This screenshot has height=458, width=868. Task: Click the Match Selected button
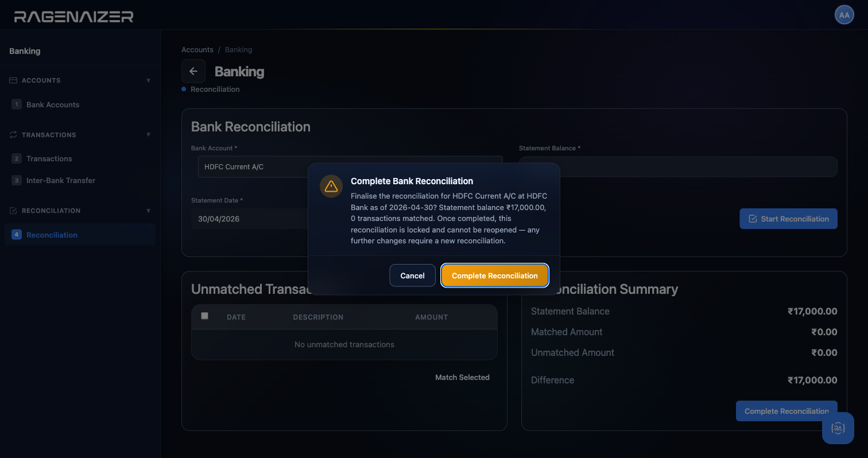(x=462, y=377)
